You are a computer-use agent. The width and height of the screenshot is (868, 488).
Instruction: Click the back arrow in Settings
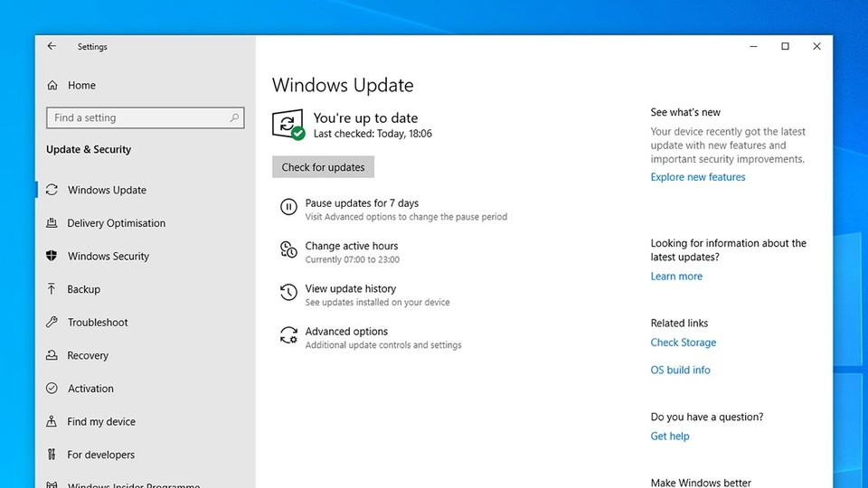point(52,46)
